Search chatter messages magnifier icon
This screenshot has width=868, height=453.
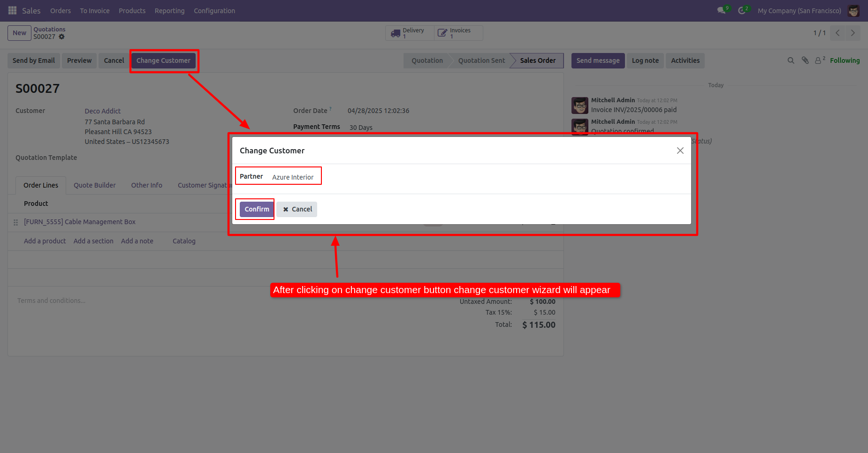pyautogui.click(x=791, y=60)
